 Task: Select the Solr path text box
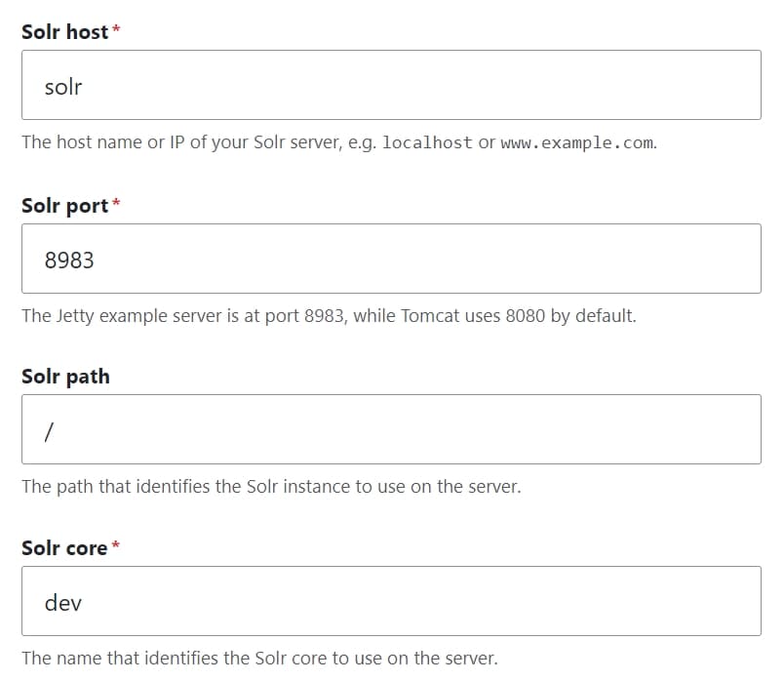point(390,429)
